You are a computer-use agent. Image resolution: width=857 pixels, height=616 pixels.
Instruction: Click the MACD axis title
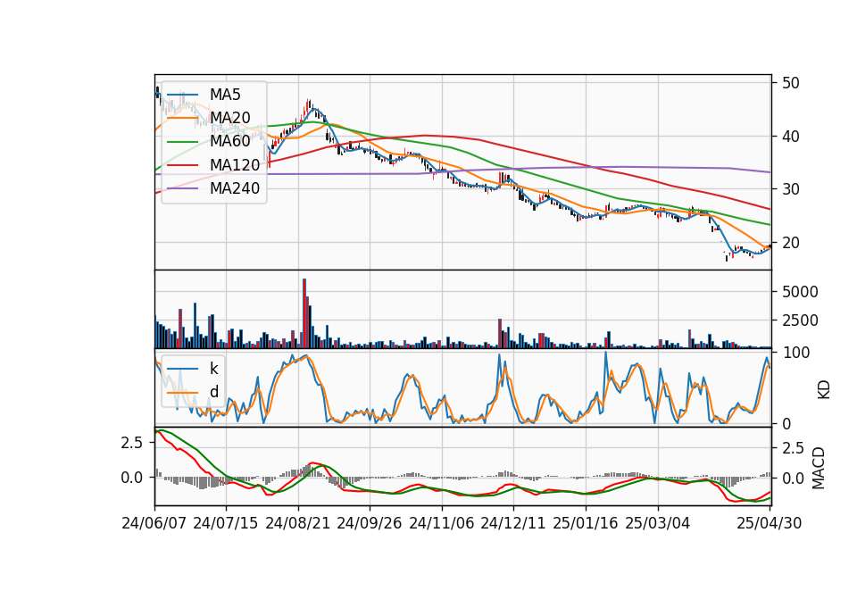click(x=819, y=468)
